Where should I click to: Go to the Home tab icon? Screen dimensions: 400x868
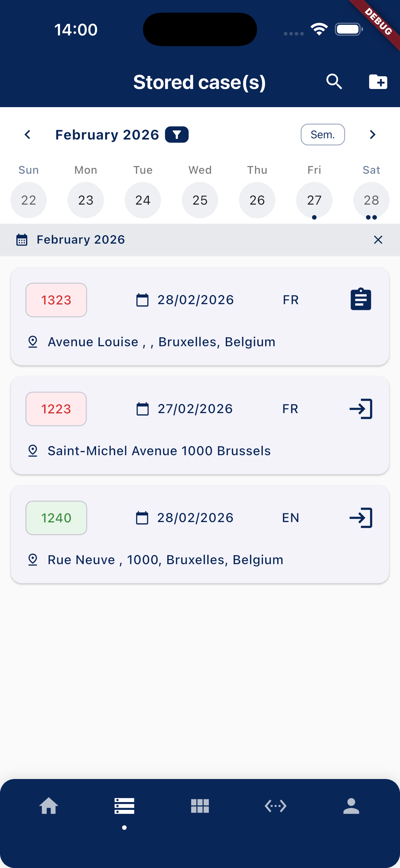[x=49, y=806]
